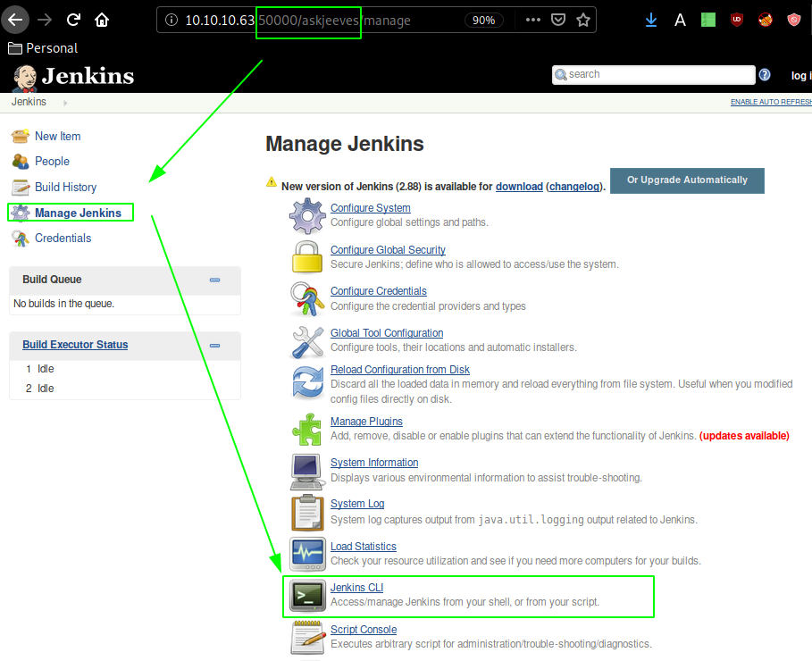Bookmark this page with the star icon

tap(583, 20)
